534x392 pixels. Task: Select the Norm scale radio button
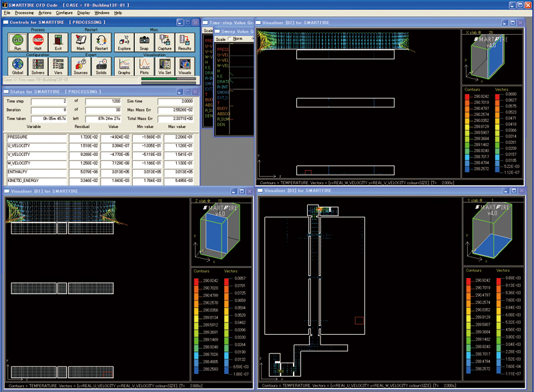point(230,39)
